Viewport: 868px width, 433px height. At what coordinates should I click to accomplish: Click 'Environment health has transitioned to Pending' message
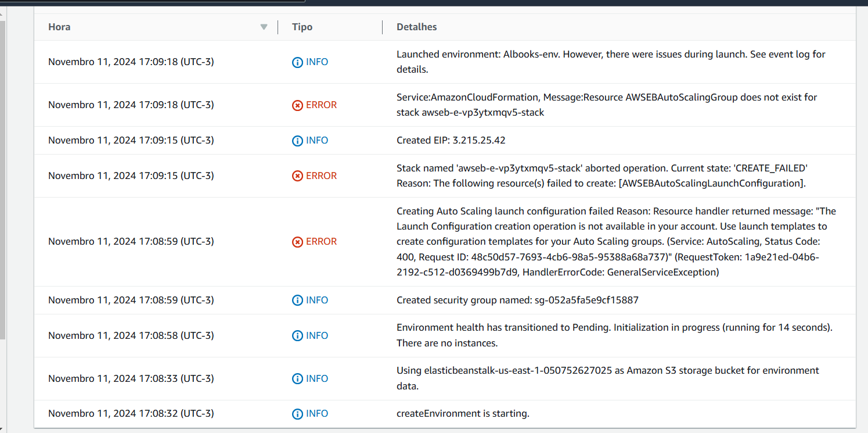click(x=614, y=335)
